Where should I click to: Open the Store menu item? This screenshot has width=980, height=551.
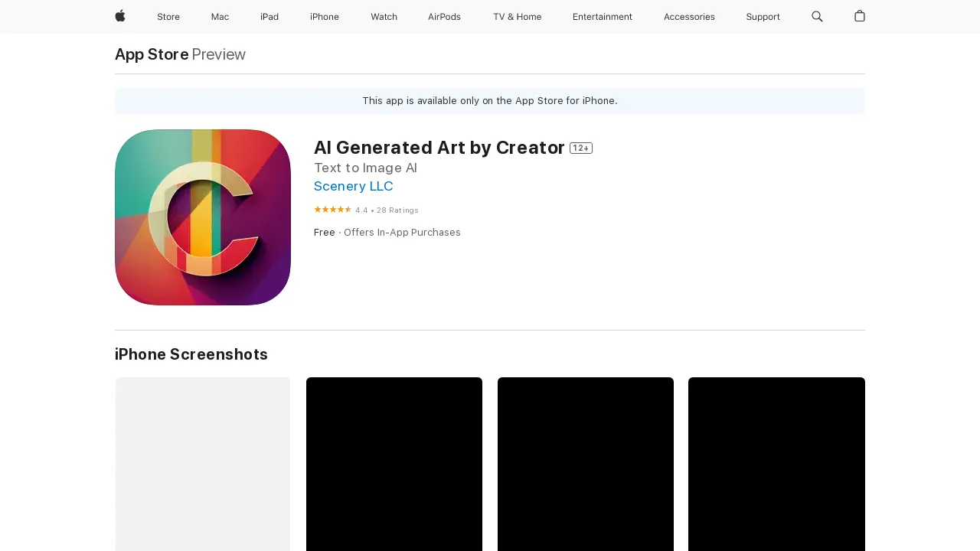click(168, 17)
